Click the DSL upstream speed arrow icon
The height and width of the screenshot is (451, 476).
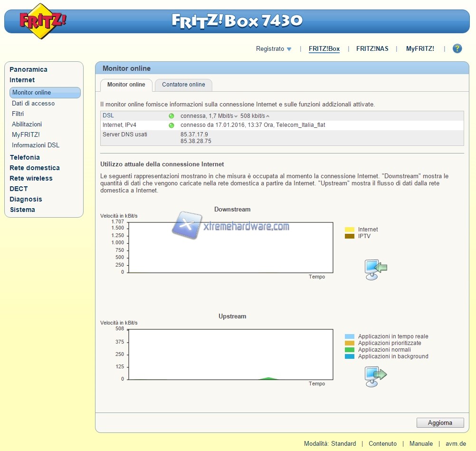tap(267, 116)
